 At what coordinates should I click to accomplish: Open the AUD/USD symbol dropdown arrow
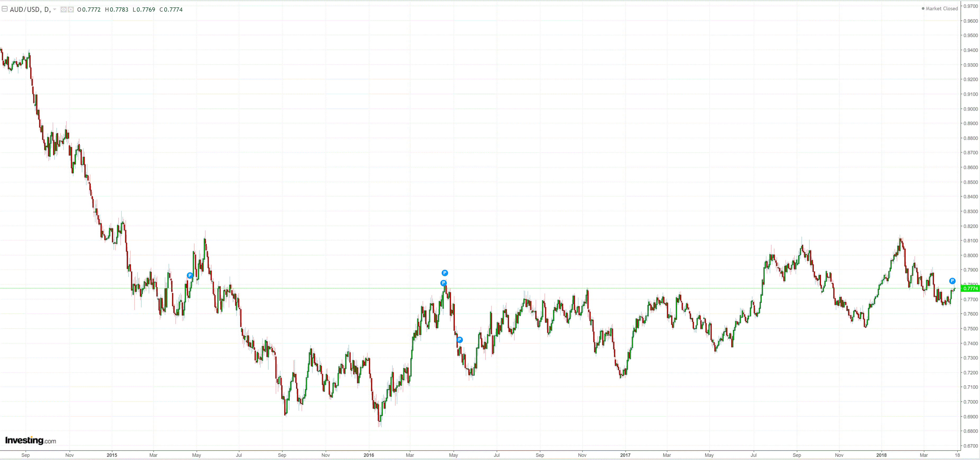pos(55,10)
